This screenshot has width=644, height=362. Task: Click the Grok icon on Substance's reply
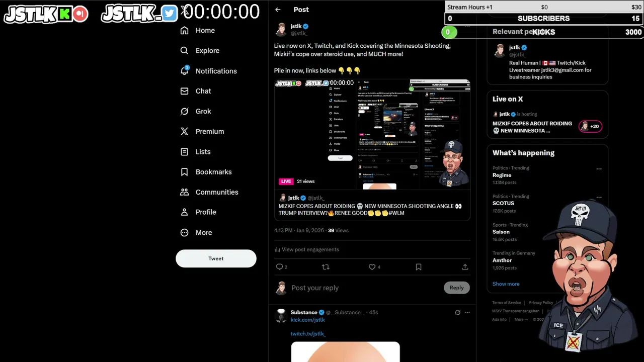click(457, 312)
